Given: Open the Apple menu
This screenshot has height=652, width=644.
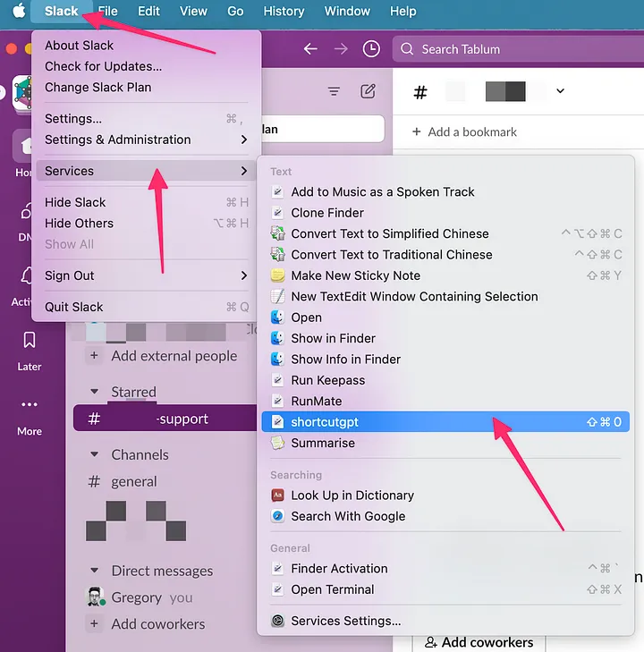Looking at the screenshot, I should pyautogui.click(x=18, y=11).
